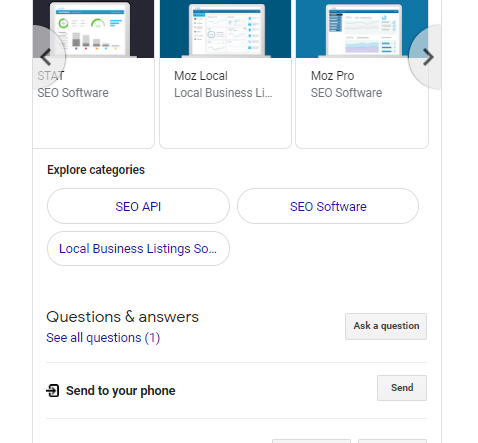Screen dimensions: 478x443
Task: Click the Send to your phone label
Action: click(x=121, y=391)
